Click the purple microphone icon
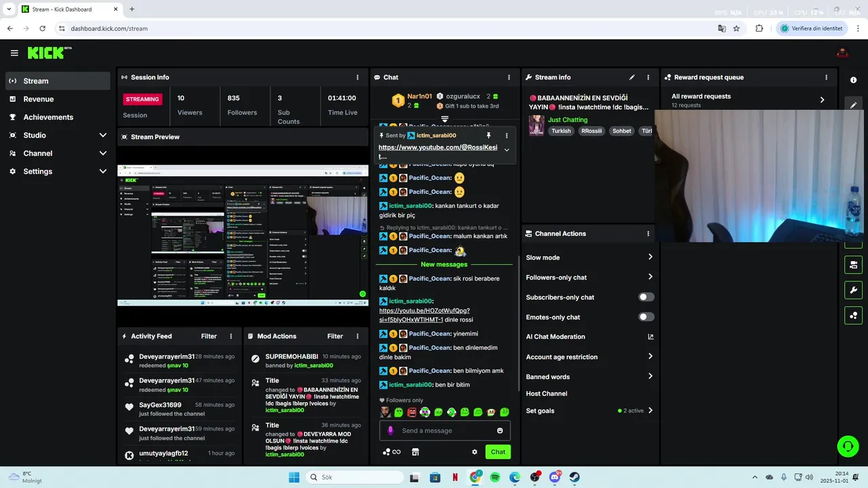This screenshot has height=488, width=868. 390,430
